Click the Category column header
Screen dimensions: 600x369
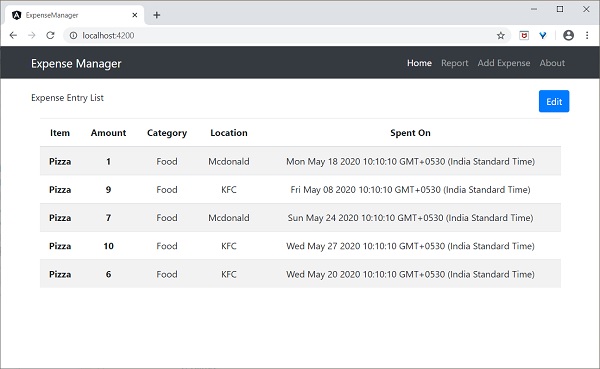coord(167,133)
